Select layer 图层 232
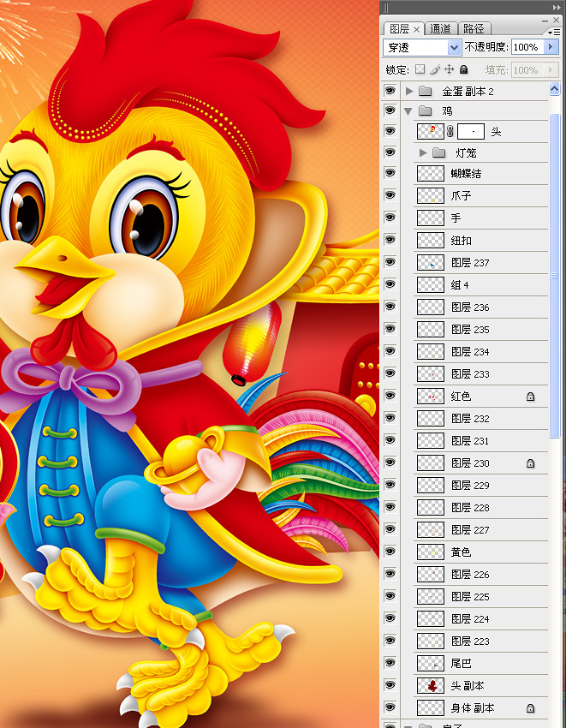This screenshot has width=566, height=728. coord(480,418)
